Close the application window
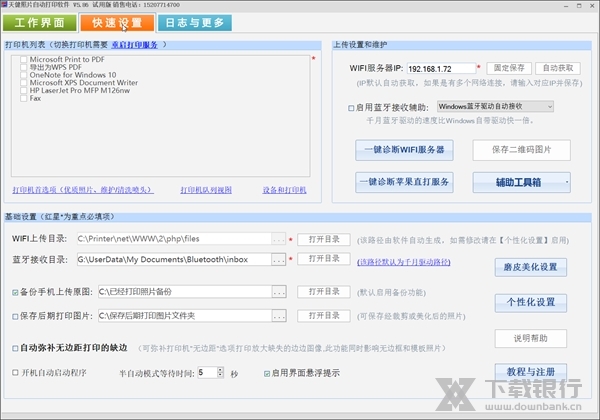The width and height of the screenshot is (600, 420). (x=592, y=6)
